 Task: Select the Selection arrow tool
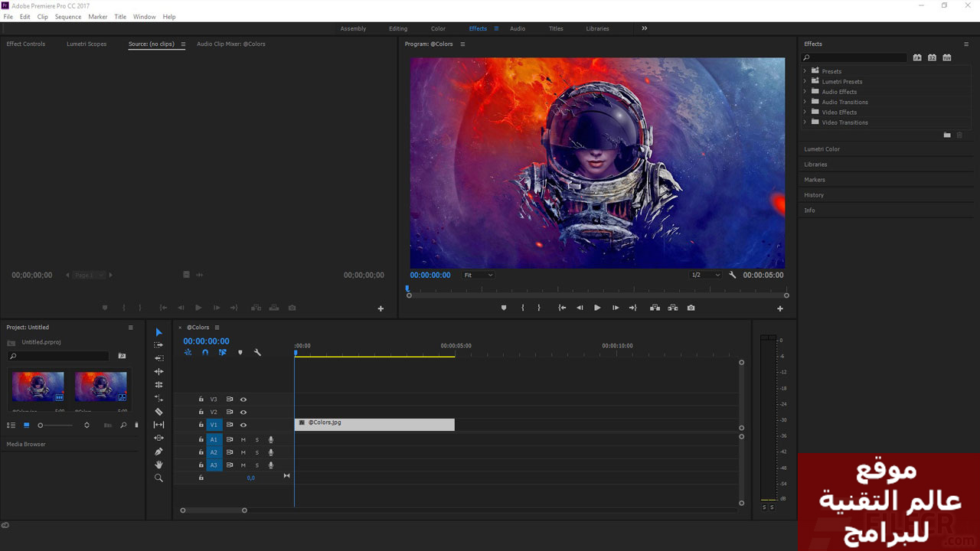click(158, 332)
